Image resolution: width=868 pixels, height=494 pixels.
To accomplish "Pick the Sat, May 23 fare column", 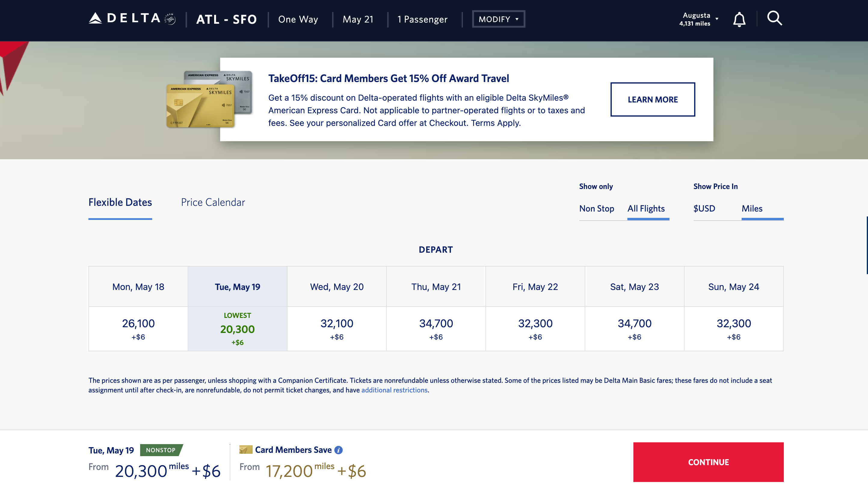I will coord(634,328).
